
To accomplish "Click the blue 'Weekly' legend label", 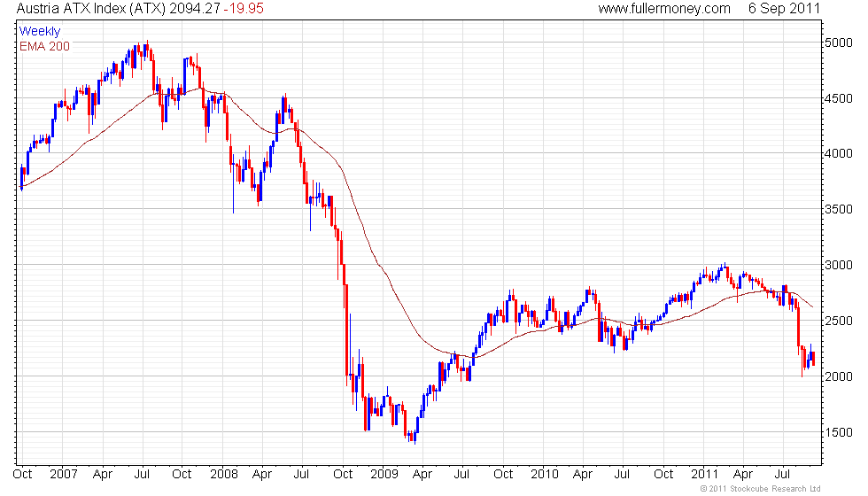I will coord(39,32).
